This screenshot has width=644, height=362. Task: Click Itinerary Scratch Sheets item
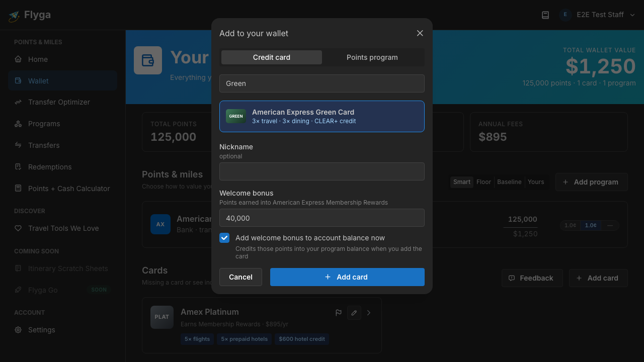click(x=62, y=268)
